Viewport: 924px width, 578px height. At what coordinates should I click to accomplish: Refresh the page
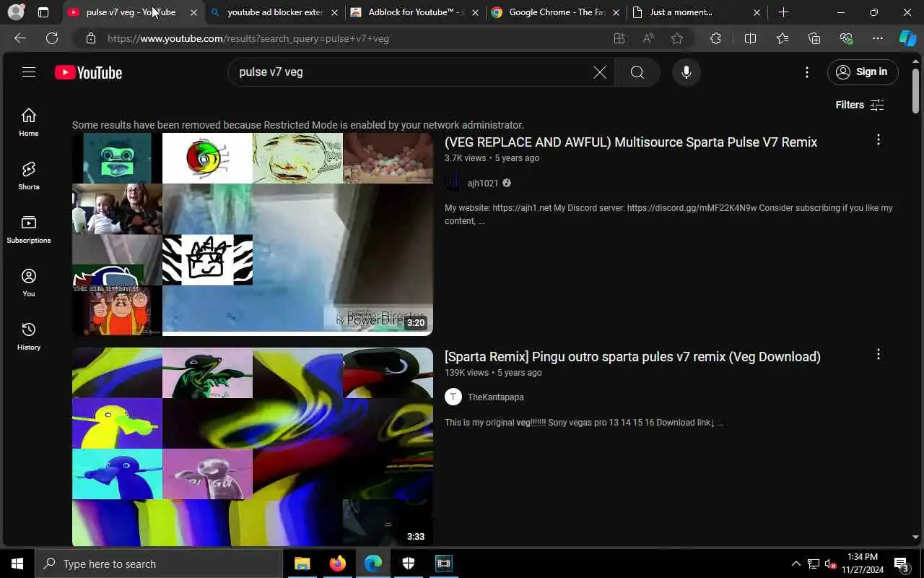click(x=52, y=38)
